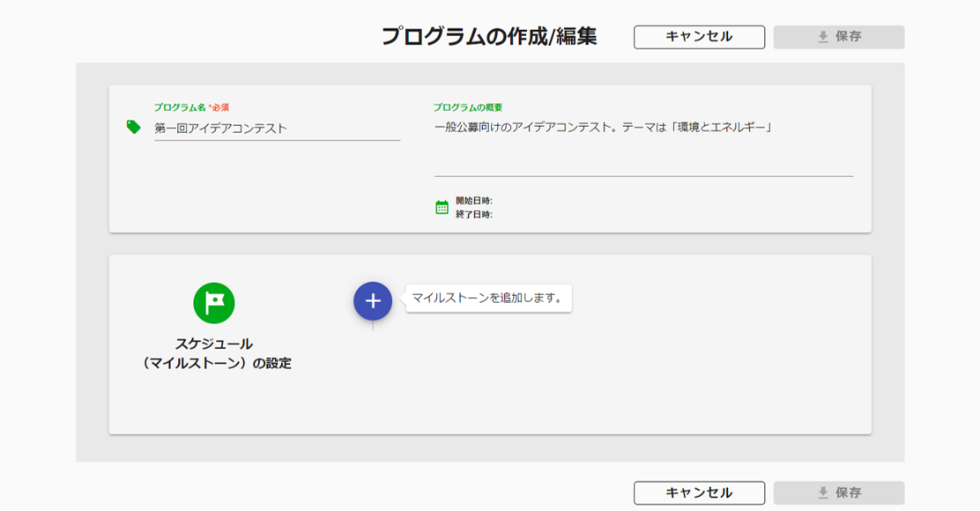The height and width of the screenshot is (511, 980).
Task: Click the green プログラム名 label
Action: 180,107
